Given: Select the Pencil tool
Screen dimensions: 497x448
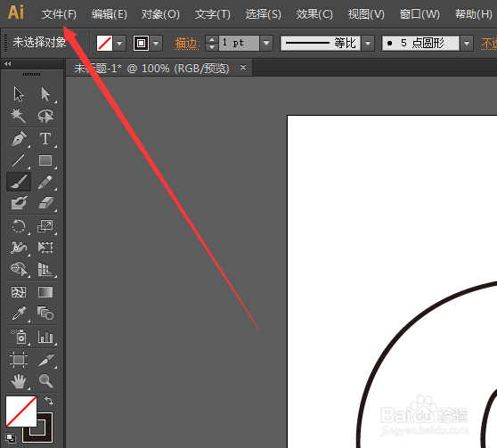Looking at the screenshot, I should coord(45,182).
